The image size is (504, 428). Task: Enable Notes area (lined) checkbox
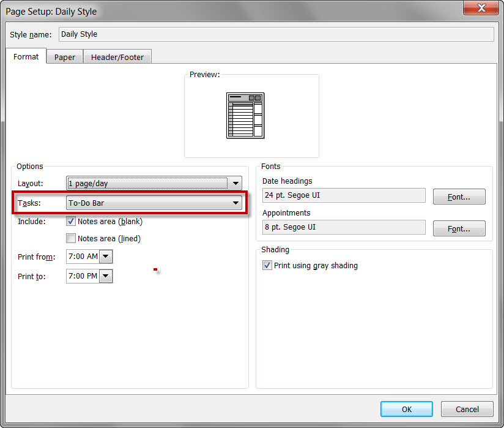71,238
